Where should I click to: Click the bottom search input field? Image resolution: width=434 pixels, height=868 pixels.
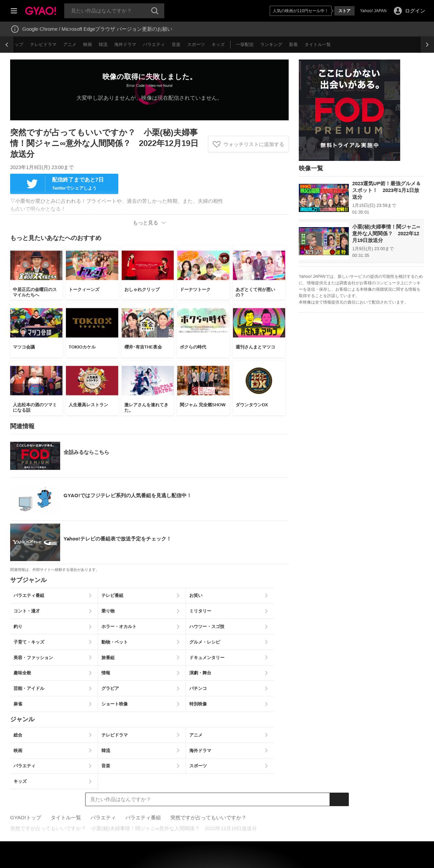(208, 799)
